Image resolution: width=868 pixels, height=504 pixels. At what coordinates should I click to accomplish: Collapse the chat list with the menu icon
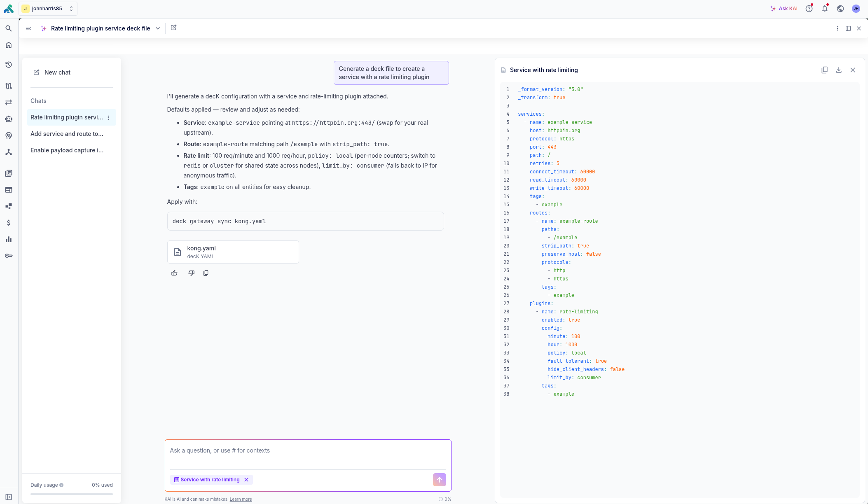[x=28, y=28]
